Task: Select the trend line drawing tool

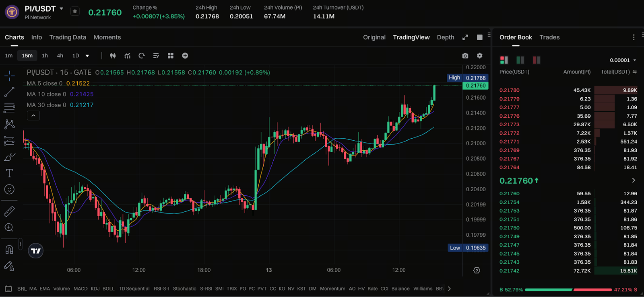Action: pos(9,92)
